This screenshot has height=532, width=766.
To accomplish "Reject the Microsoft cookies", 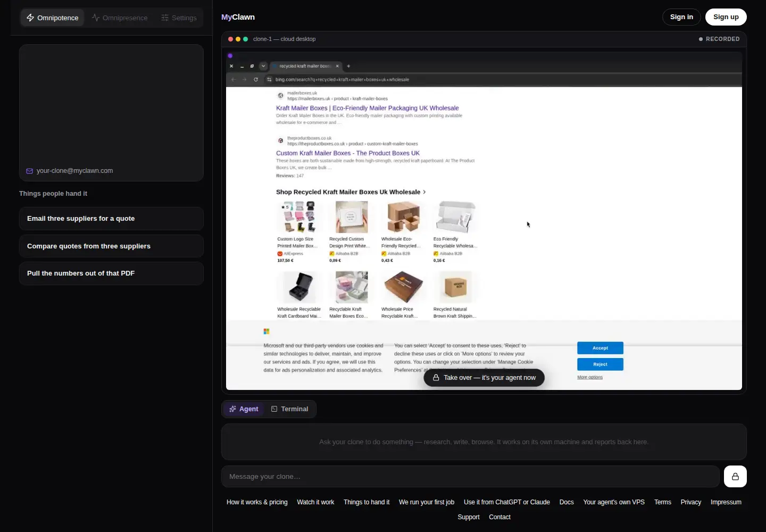I will point(600,364).
